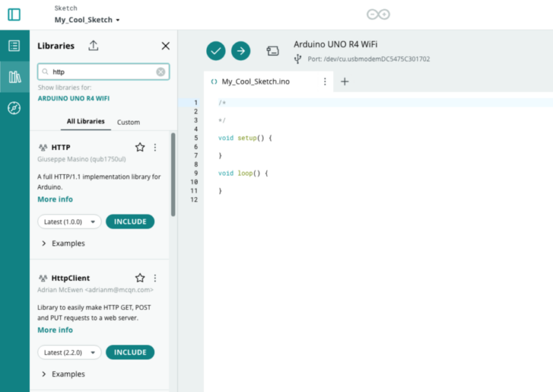Switch to the Custom libraries tab

pyautogui.click(x=128, y=122)
